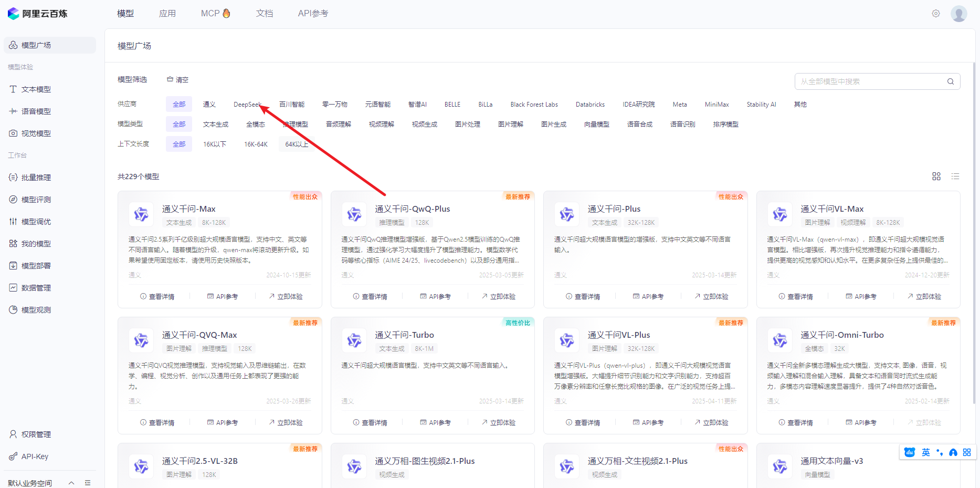Open 模型观测 in the sidebar
Viewport: 980px width, 488px height.
pyautogui.click(x=36, y=310)
